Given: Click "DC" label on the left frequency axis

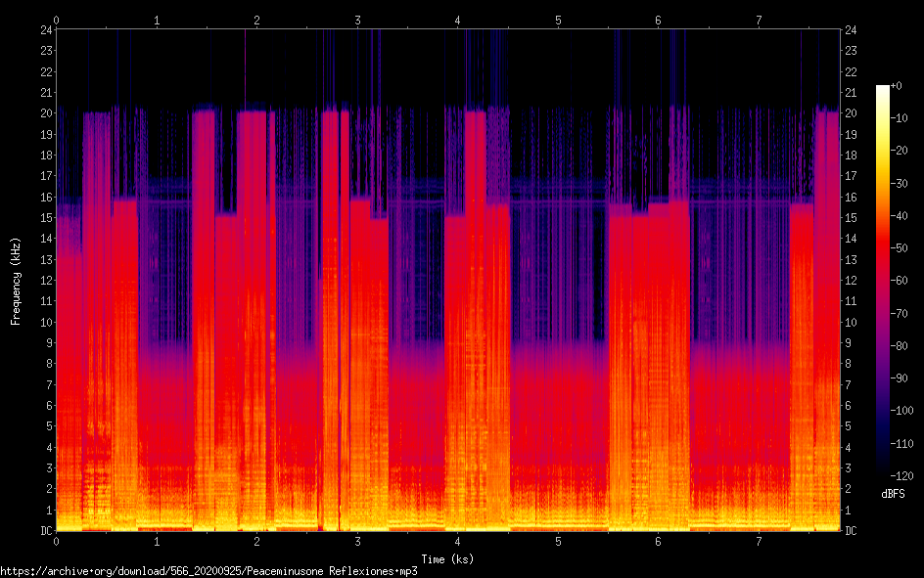Looking at the screenshot, I should [47, 531].
